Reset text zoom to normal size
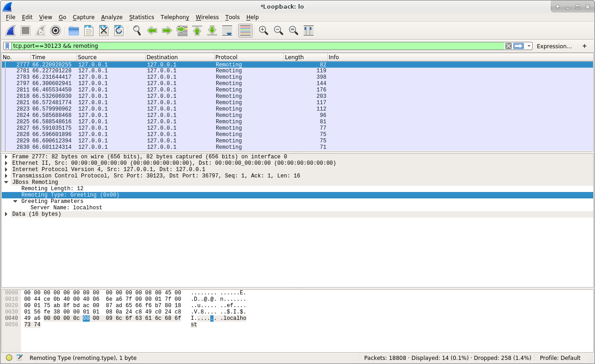The image size is (595, 364). [x=294, y=30]
